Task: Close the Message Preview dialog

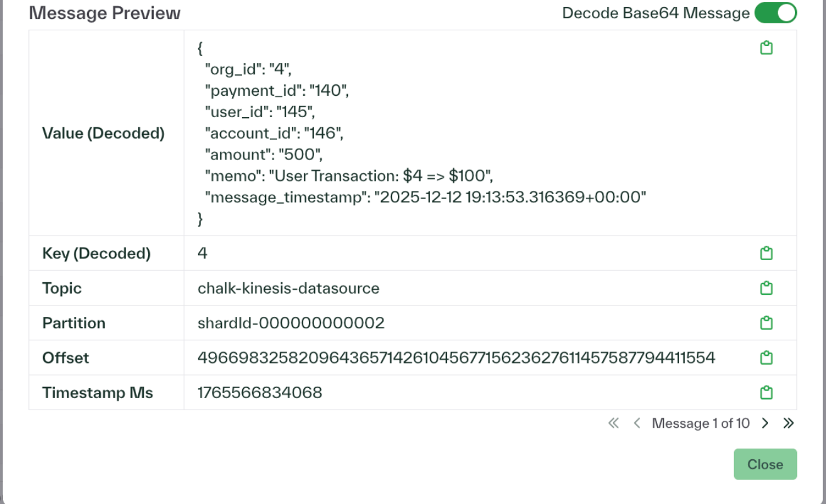Action: 765,464
